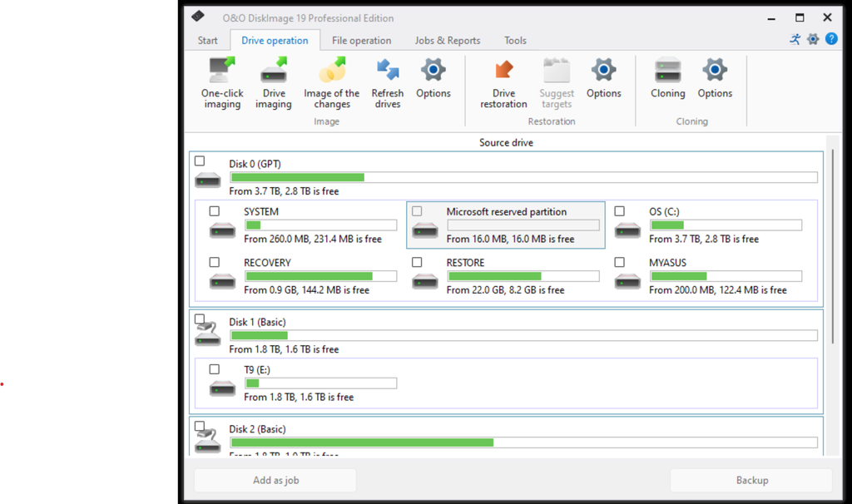The width and height of the screenshot is (852, 504).
Task: Launch Drive restoration
Action: (x=503, y=82)
